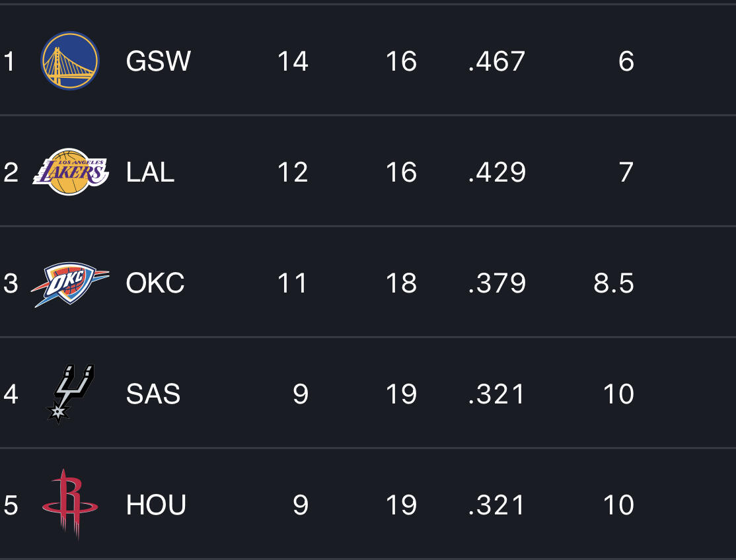
Task: Click the GSW win percentage .467
Action: tap(497, 61)
